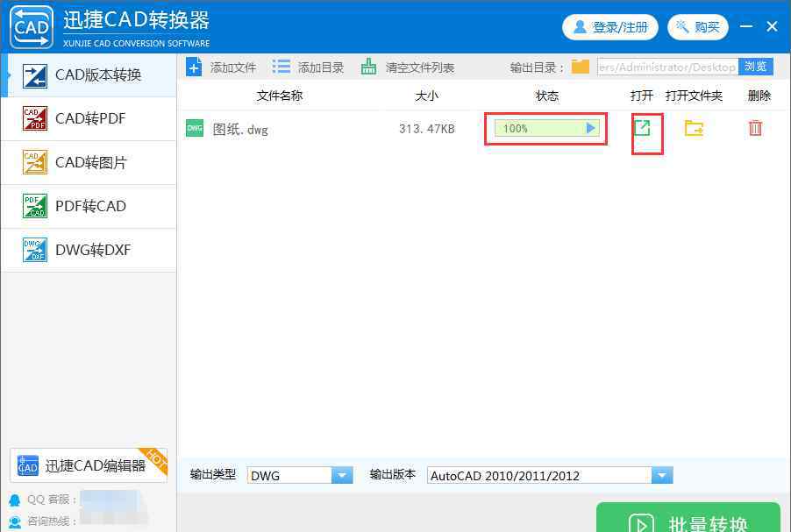Switch to the CAD版本转换 tab
791x532 pixels.
(88, 74)
